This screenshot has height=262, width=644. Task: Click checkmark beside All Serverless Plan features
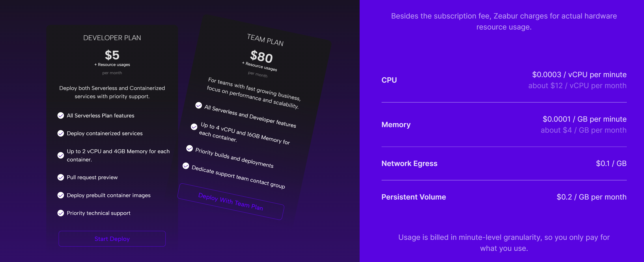[61, 115]
